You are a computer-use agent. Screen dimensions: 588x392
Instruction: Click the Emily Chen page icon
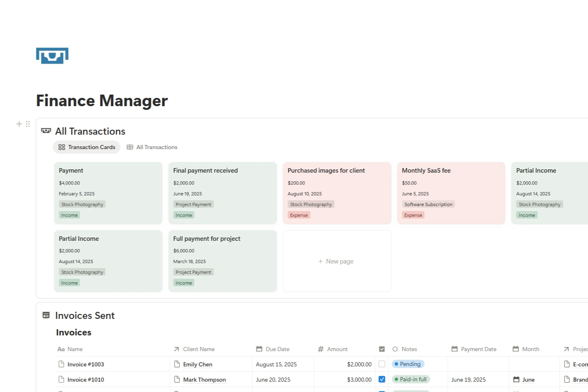click(177, 364)
